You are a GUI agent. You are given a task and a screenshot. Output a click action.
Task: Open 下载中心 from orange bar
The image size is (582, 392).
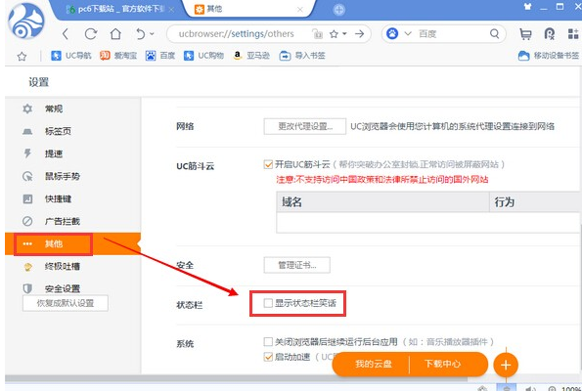(442, 364)
